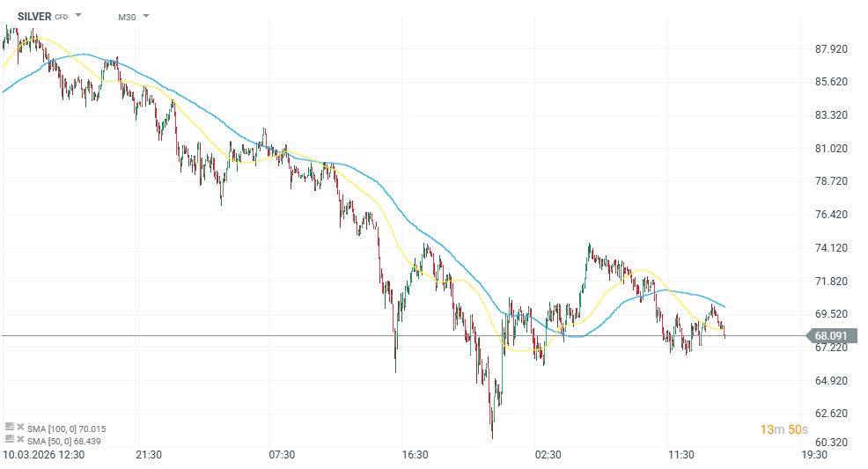Click the CFD label beside SILVER
Screen dimensions: 868x469
[x=62, y=17]
